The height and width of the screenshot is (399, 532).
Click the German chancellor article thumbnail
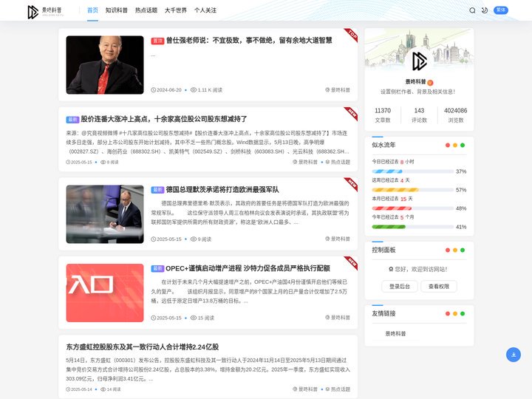pyautogui.click(x=105, y=214)
